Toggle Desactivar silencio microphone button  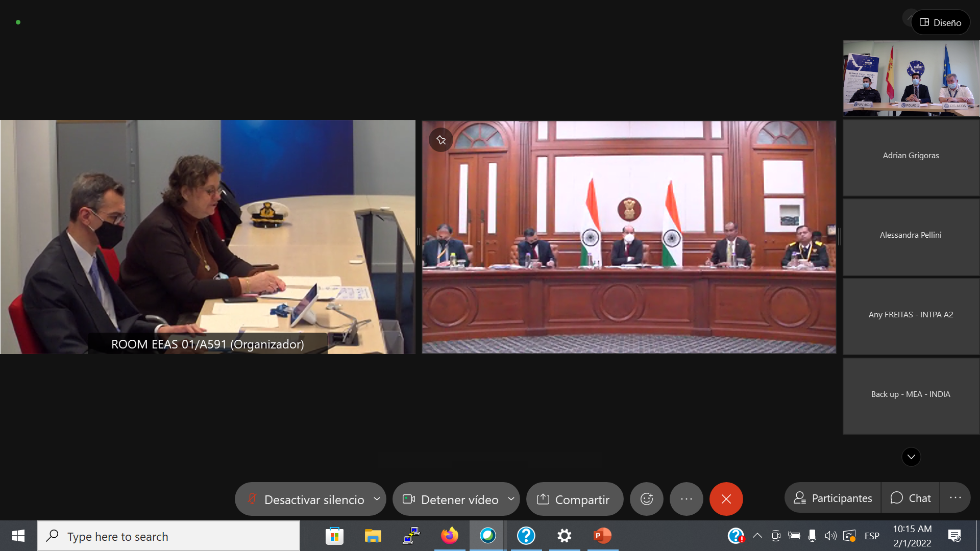pos(305,499)
